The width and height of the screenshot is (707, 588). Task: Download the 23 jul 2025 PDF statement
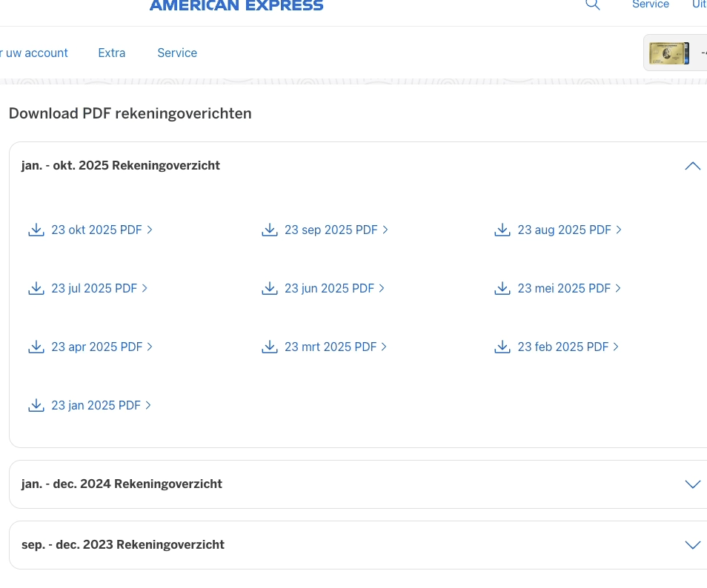point(99,288)
